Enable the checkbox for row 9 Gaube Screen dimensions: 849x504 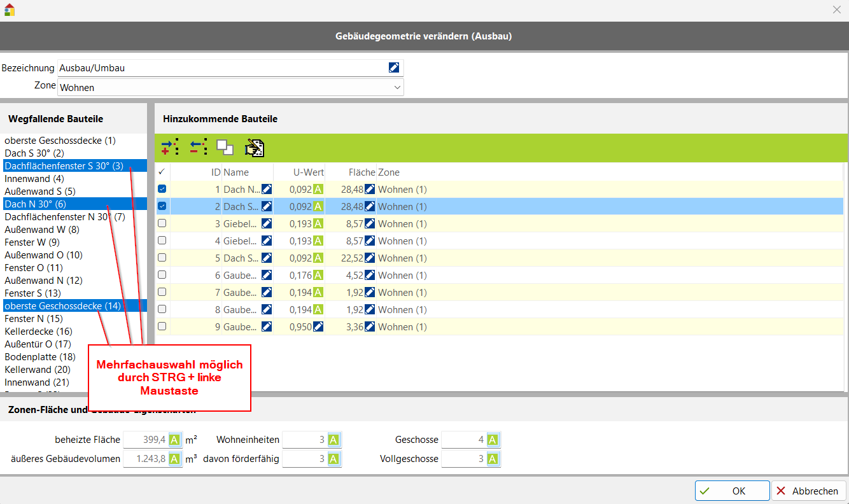[x=162, y=326]
